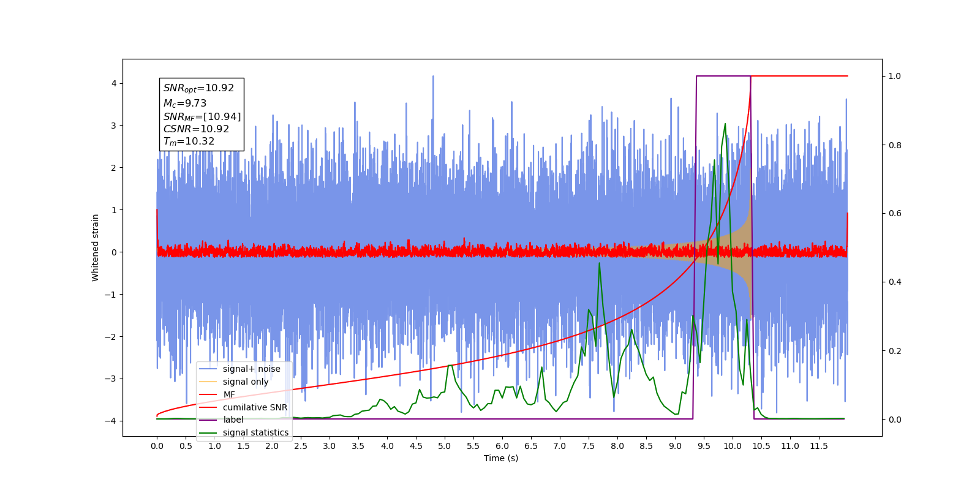Click the 4 tick on the Whitened strain axis

(x=114, y=83)
